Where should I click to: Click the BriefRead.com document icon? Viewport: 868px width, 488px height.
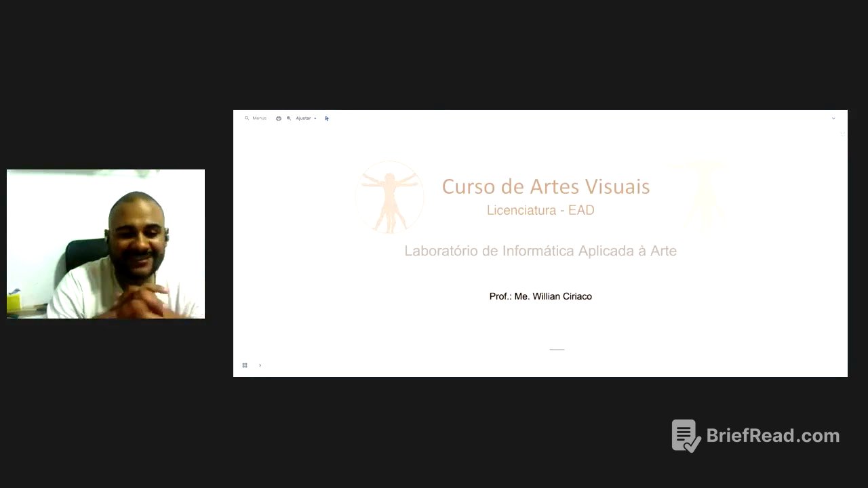coord(684,434)
